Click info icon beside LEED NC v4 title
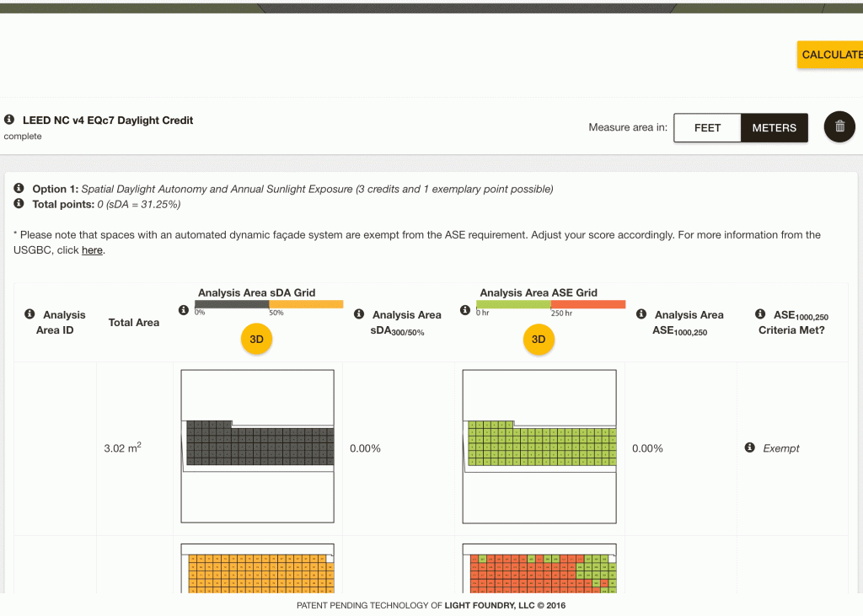863x616 pixels. (x=9, y=121)
